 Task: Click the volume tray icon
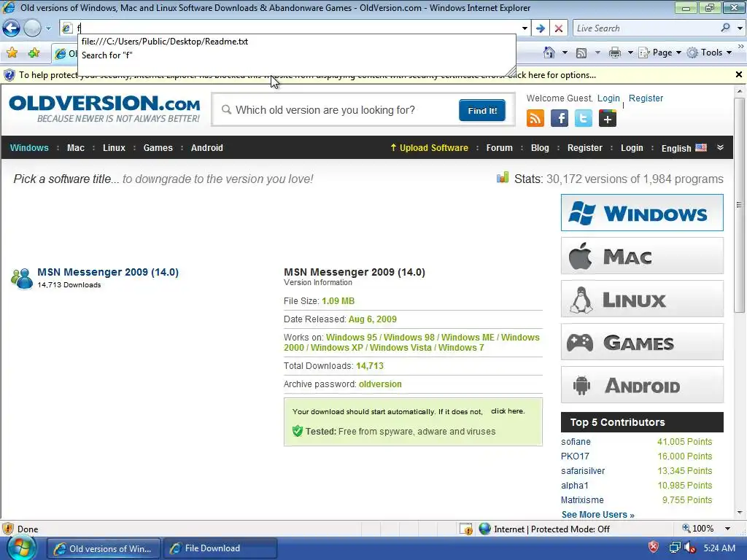tap(689, 548)
